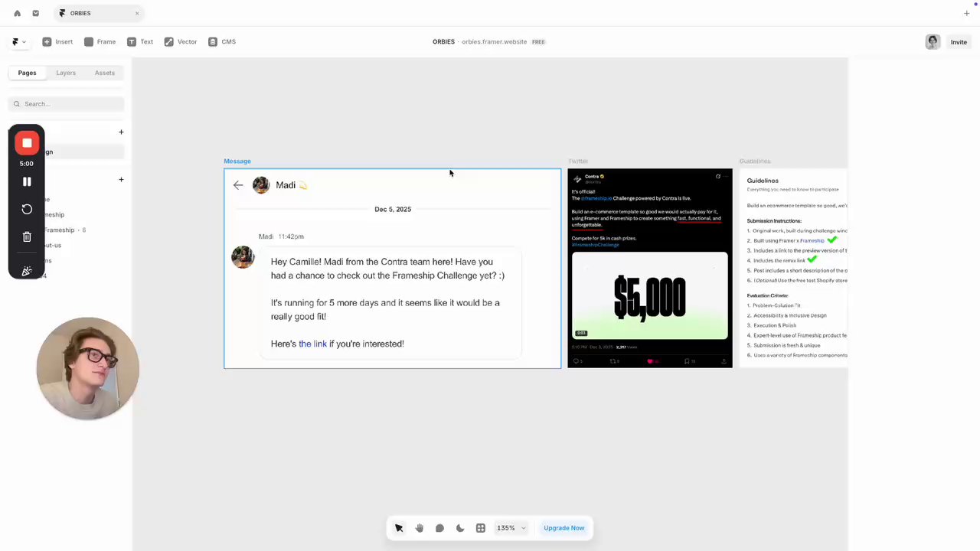This screenshot has width=980, height=551.
Task: Select the Guidelines frame label
Action: tap(755, 161)
